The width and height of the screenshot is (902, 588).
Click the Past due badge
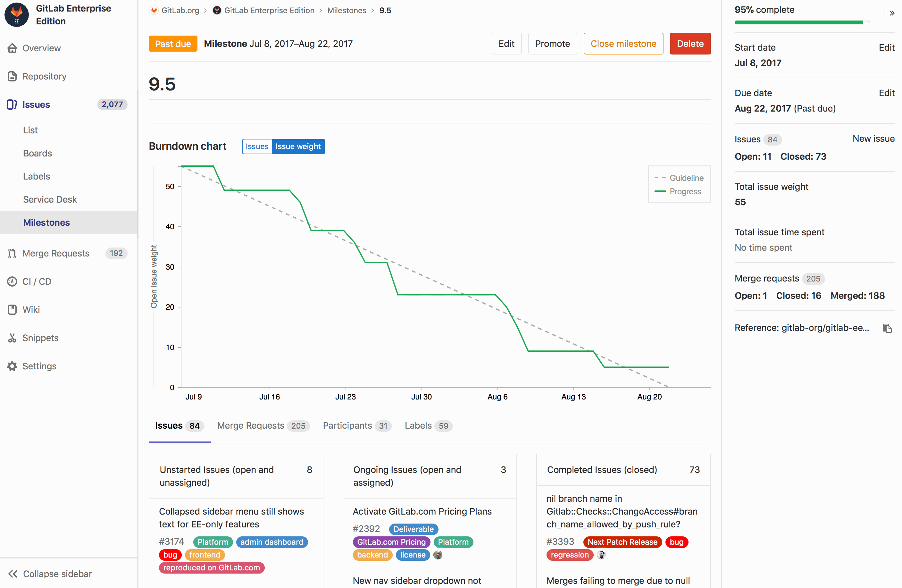pos(173,44)
